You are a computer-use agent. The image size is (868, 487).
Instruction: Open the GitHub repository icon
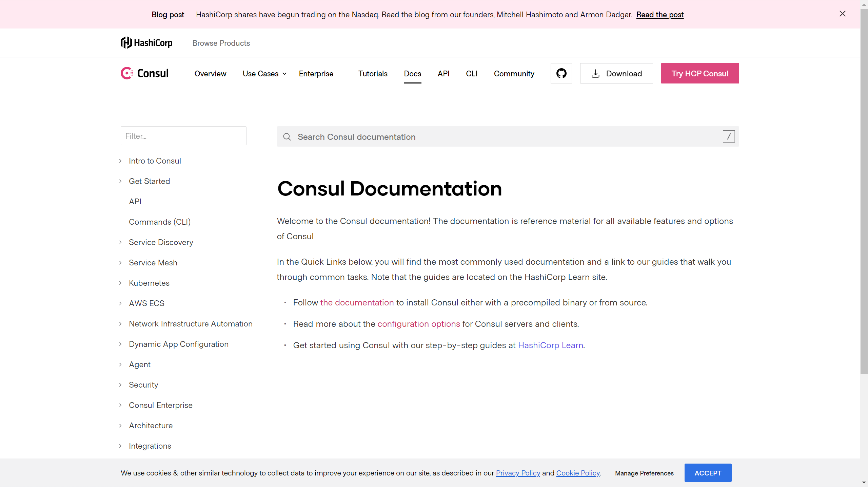click(x=561, y=73)
